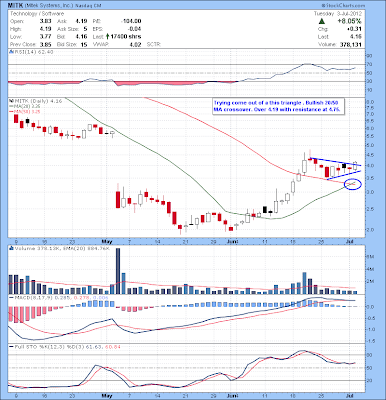This screenshot has width=386, height=400.
Task: Click the Technology / Software sector label
Action: pos(37,14)
